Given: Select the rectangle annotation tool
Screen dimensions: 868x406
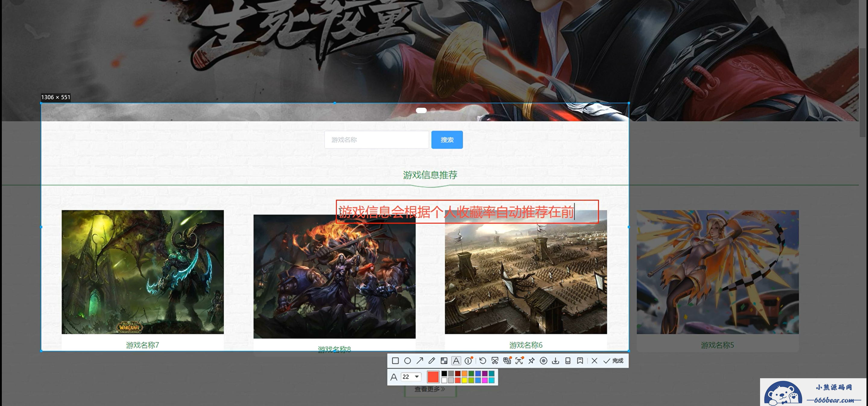Looking at the screenshot, I should (x=396, y=361).
